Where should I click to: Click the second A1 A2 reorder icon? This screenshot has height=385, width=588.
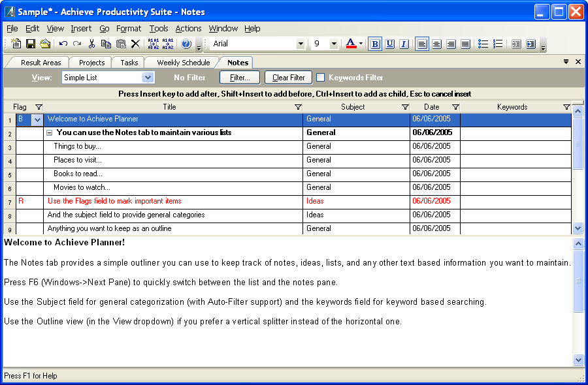point(168,44)
